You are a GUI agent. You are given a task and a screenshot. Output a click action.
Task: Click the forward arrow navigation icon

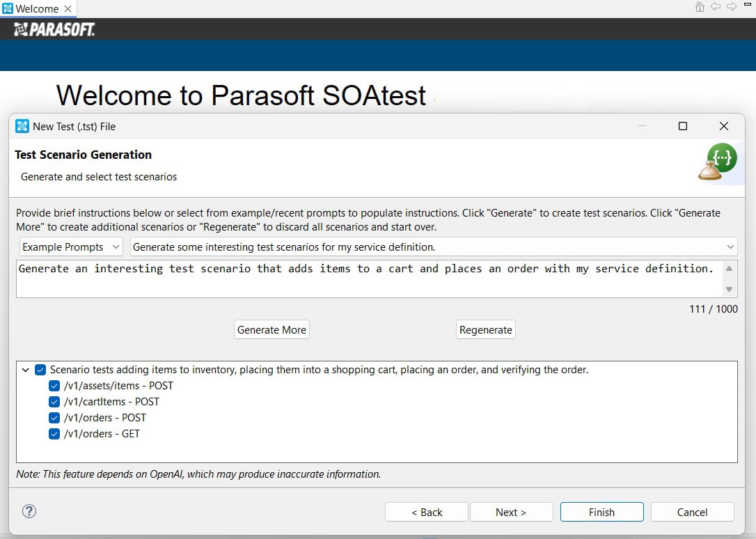tap(732, 7)
